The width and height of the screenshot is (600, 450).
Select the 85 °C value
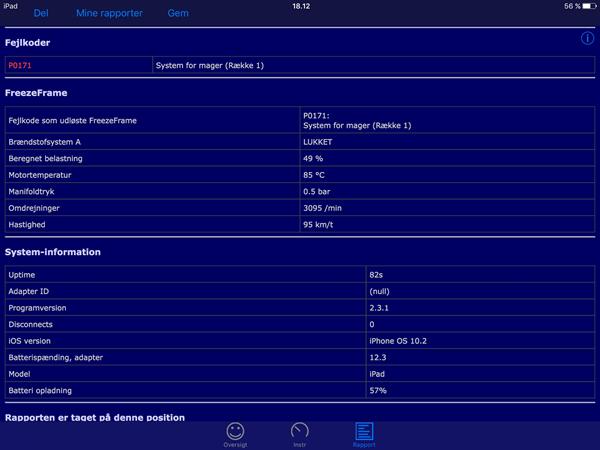pos(314,175)
